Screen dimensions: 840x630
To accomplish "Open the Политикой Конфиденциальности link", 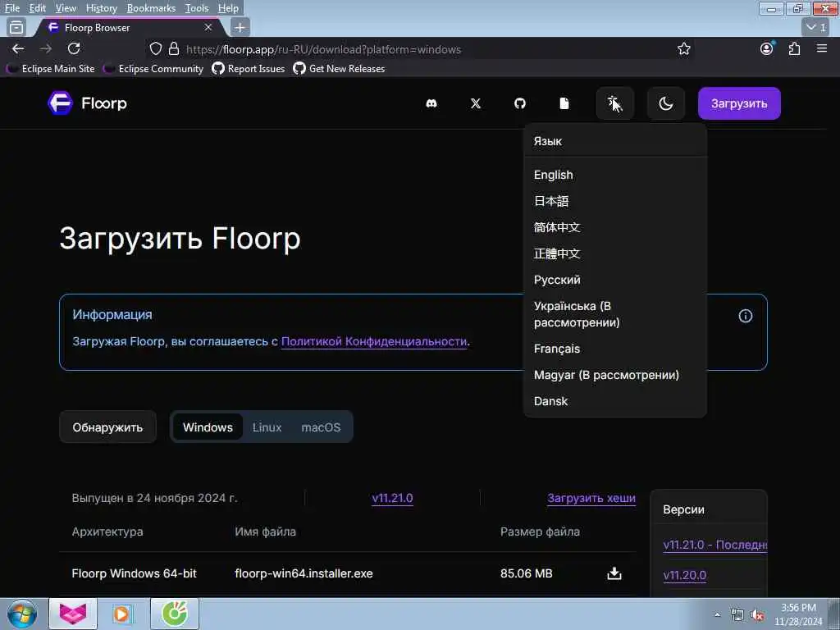I will (x=374, y=342).
